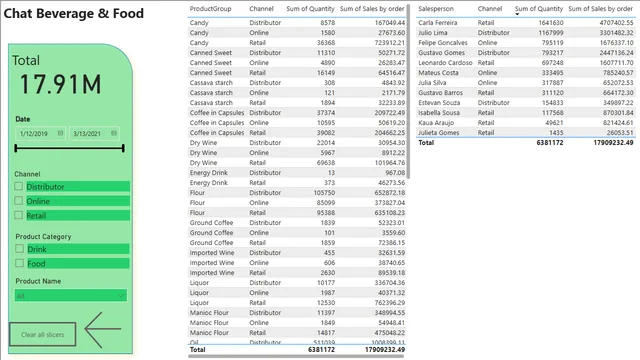Sort by Channel header in Salesperson table
This screenshot has width=640, height=360.
[x=490, y=9]
